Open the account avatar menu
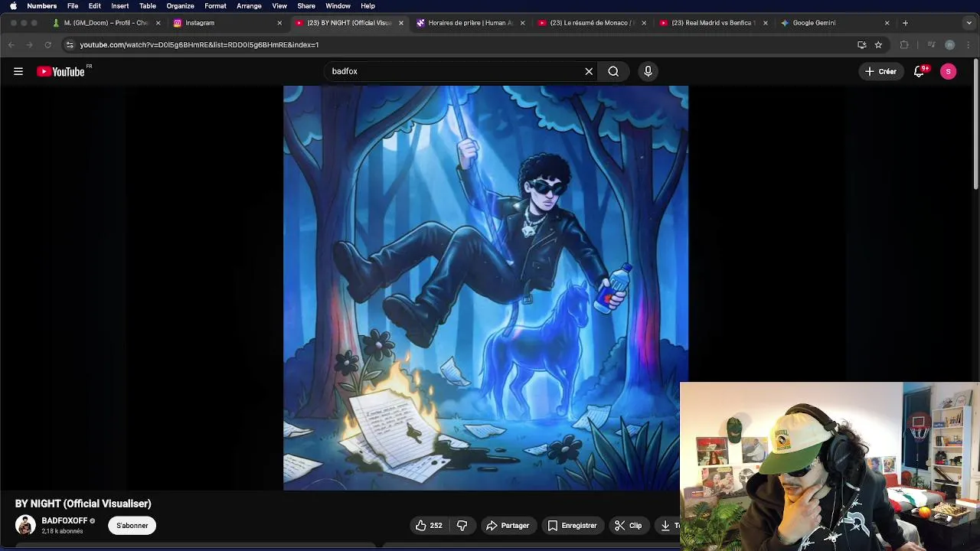 click(x=948, y=71)
